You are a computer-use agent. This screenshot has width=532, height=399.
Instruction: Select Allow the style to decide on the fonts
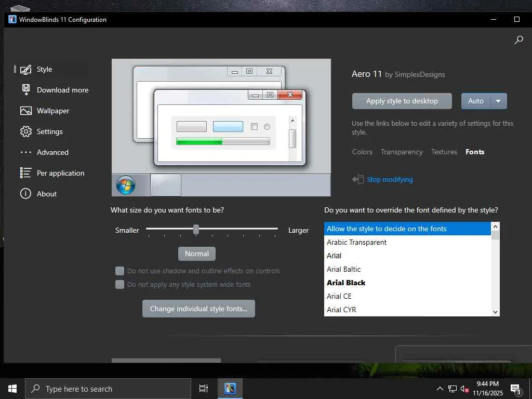[x=407, y=229]
